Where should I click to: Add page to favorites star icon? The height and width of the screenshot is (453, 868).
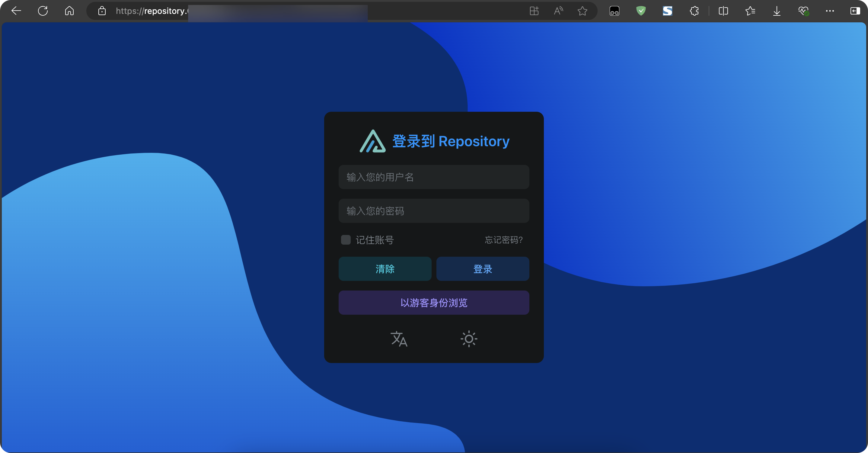(582, 11)
